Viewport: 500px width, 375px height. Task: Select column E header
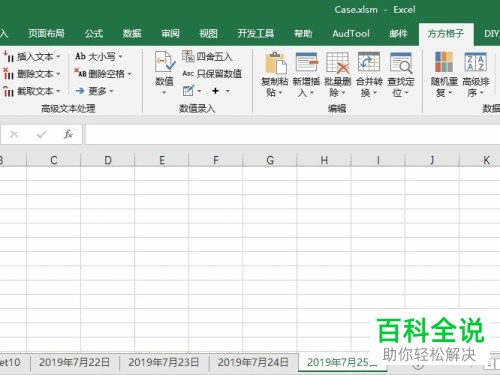click(162, 160)
